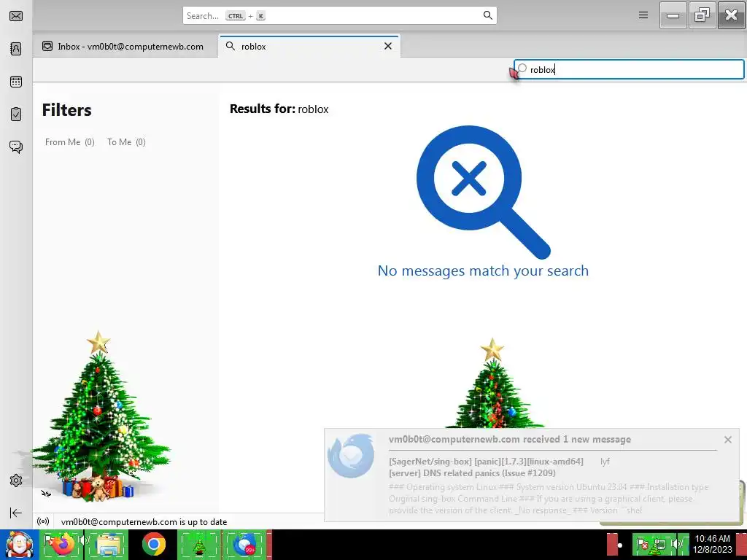Open the Thunderbird app menu (hamburger)
Screen dimensions: 747x560
click(643, 15)
